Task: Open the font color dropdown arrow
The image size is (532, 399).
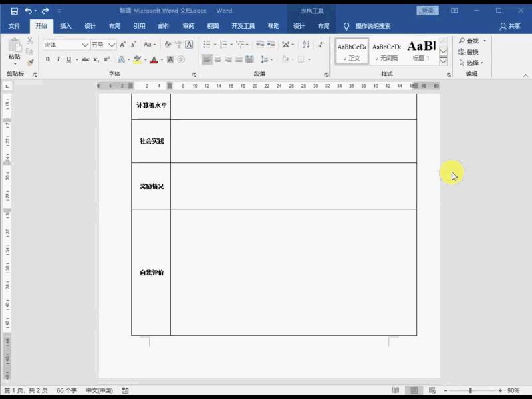Action: 160,58
